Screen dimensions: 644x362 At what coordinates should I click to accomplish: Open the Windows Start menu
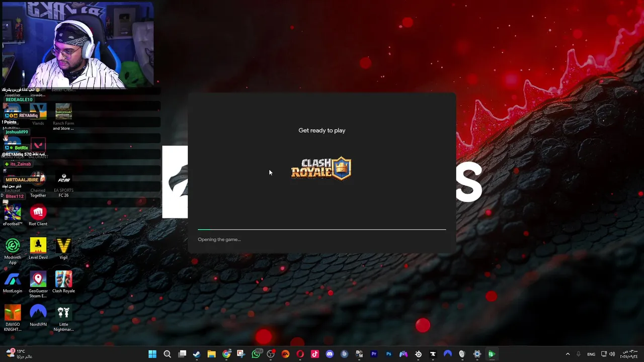[x=152, y=354]
